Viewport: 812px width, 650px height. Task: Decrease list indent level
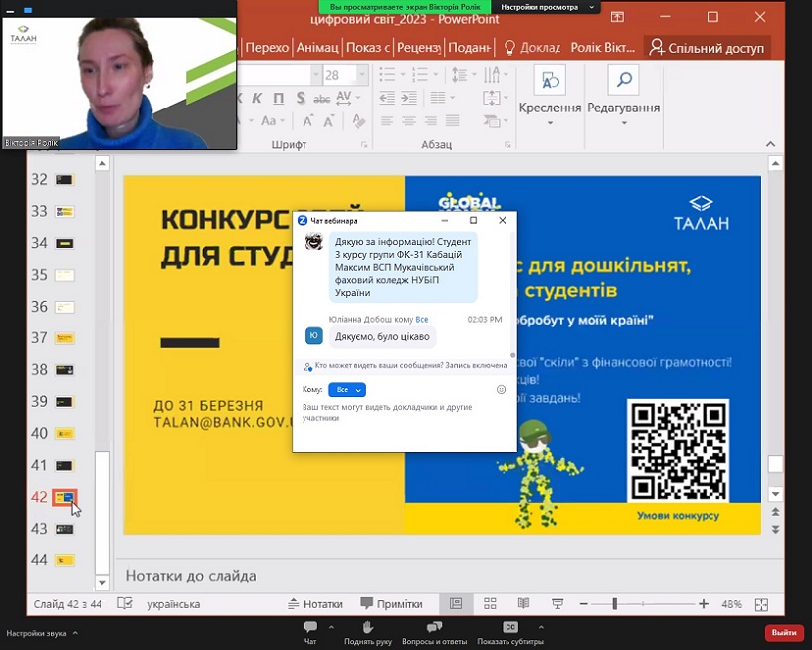(x=387, y=98)
